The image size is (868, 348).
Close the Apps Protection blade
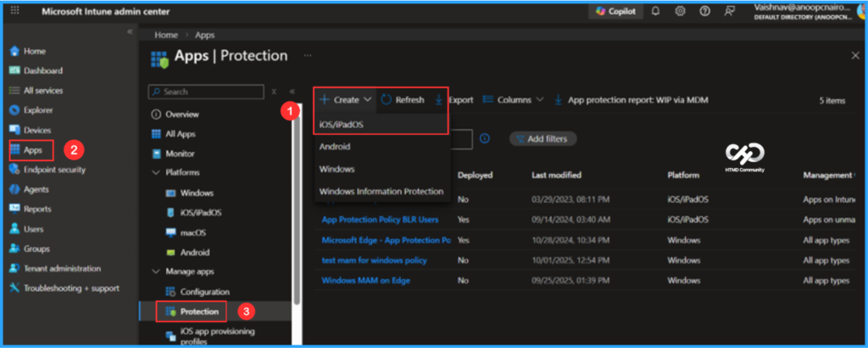coord(855,55)
